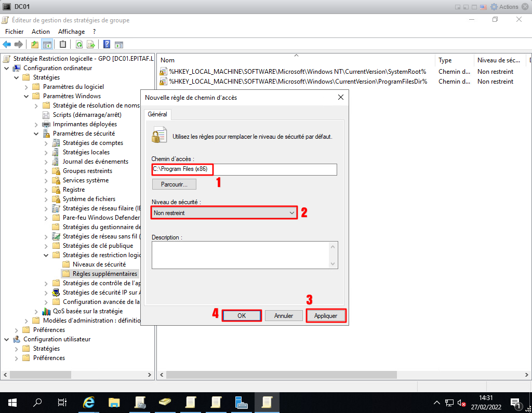
Task: Click the Refresh toolbar icon
Action: coord(79,44)
